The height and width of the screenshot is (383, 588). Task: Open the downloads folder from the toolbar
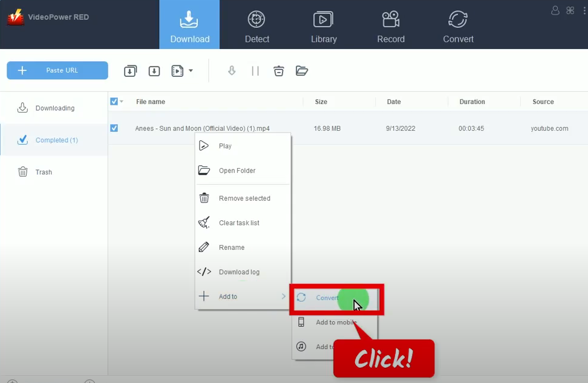tap(302, 71)
